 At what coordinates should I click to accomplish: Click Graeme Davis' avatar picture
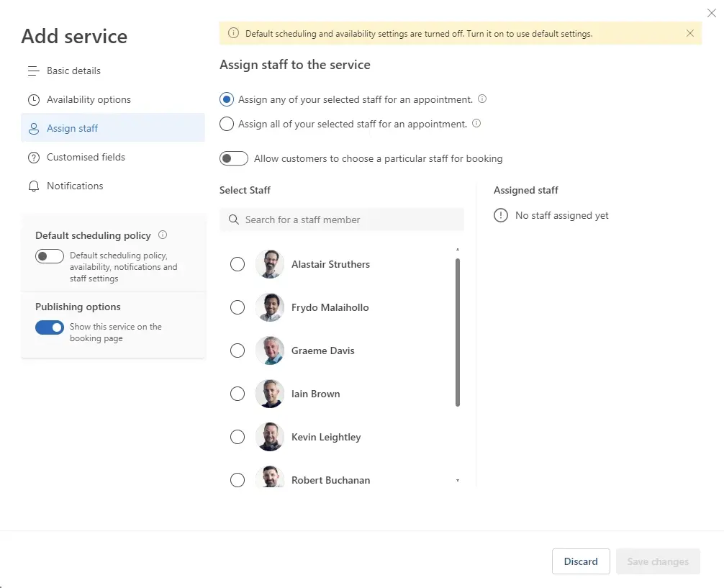(270, 350)
